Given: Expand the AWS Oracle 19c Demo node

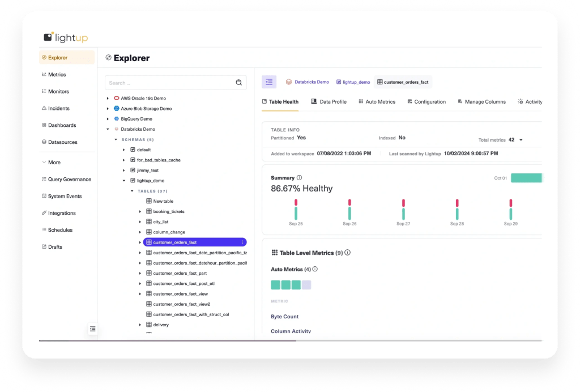Looking at the screenshot, I should [108, 99].
